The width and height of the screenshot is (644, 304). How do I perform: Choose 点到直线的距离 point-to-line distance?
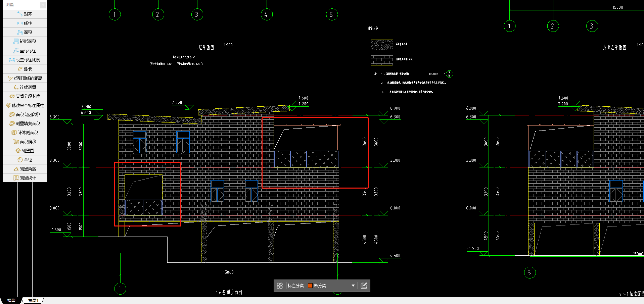tap(25, 78)
